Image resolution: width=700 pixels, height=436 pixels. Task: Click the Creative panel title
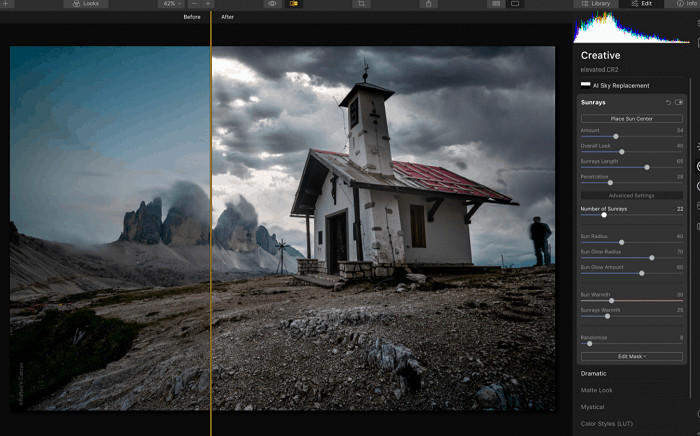click(600, 55)
